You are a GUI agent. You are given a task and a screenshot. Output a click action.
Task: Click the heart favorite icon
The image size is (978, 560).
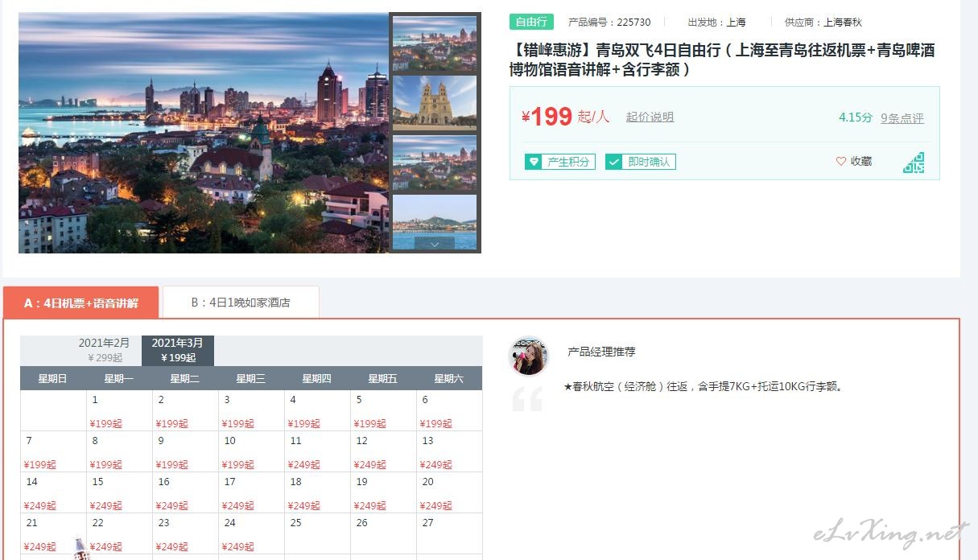841,162
